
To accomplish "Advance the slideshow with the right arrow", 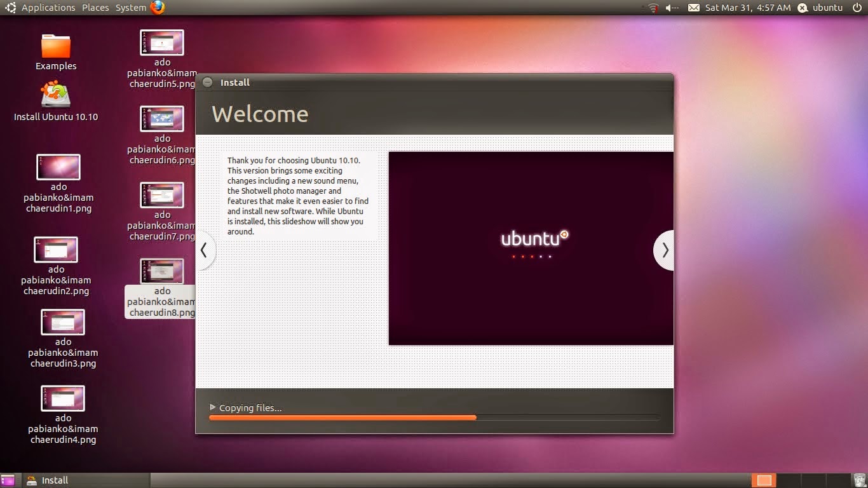I will pos(664,250).
